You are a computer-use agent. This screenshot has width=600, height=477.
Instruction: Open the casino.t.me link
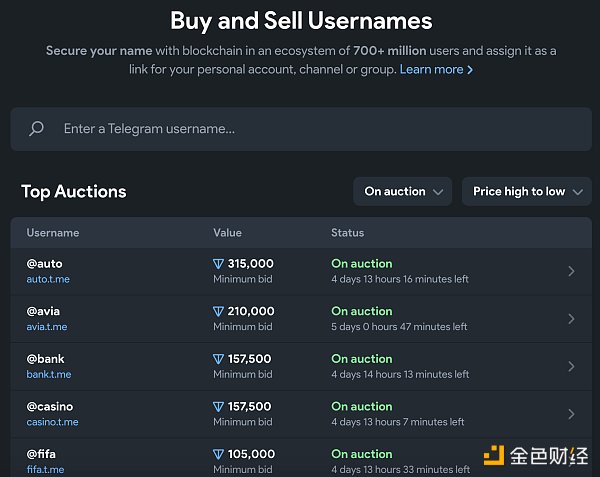coord(52,422)
